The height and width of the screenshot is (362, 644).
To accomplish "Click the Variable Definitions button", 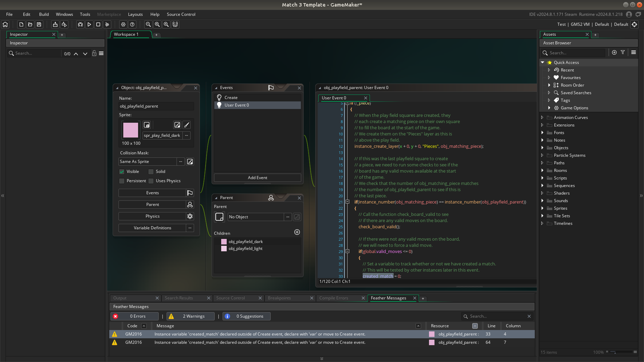I will [x=152, y=228].
